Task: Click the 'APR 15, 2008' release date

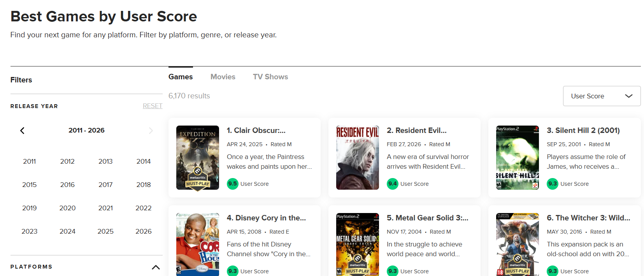Action: (244, 232)
